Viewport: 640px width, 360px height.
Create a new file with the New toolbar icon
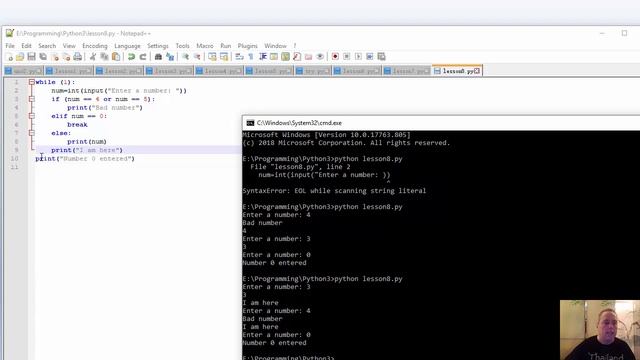9,57
